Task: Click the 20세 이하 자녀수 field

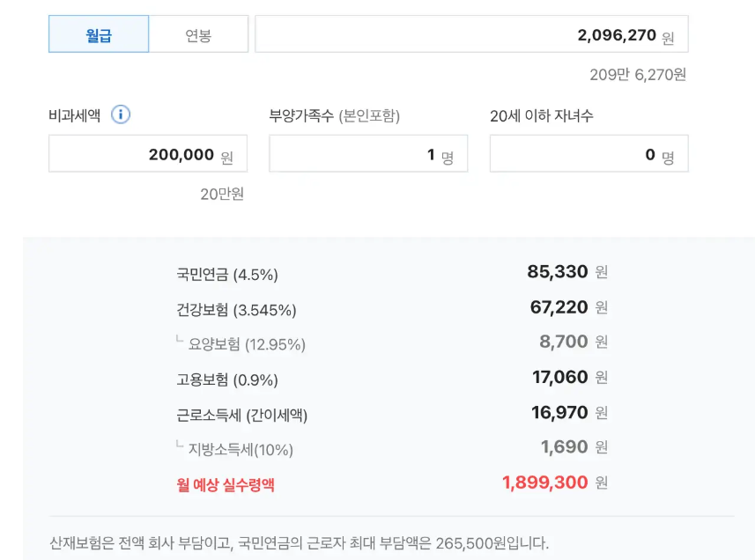Action: [x=588, y=153]
